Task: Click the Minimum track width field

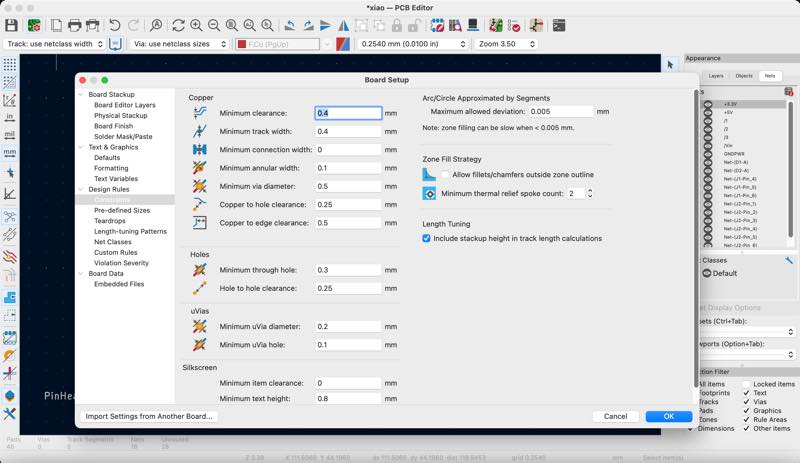Action: 348,132
